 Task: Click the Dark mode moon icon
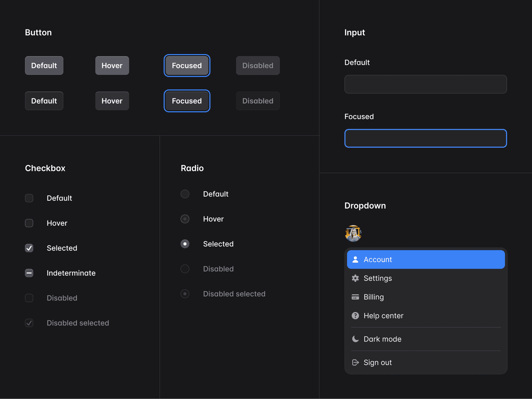(x=355, y=339)
